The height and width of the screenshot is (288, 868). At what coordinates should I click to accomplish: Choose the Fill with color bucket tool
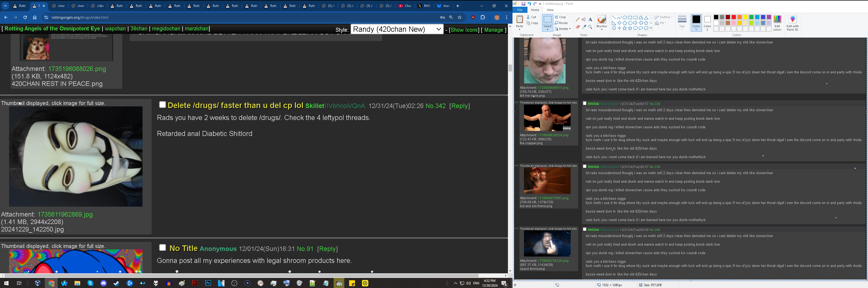tap(584, 19)
